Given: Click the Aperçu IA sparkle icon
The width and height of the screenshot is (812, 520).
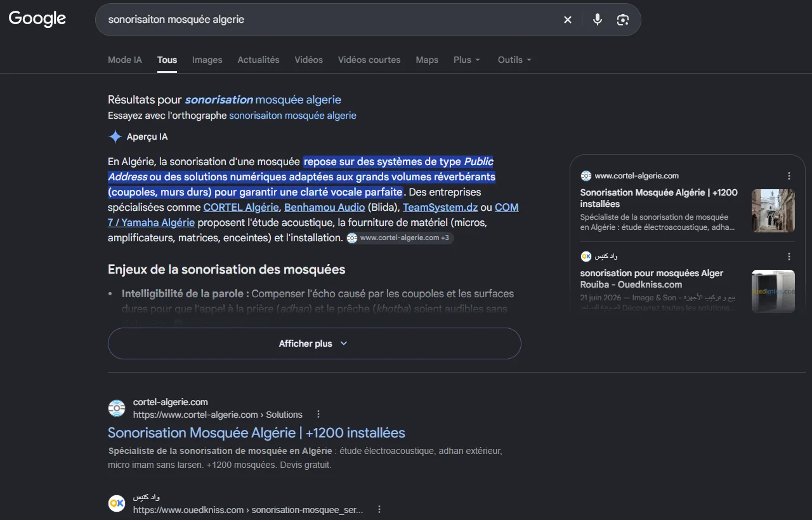Looking at the screenshot, I should click(115, 137).
